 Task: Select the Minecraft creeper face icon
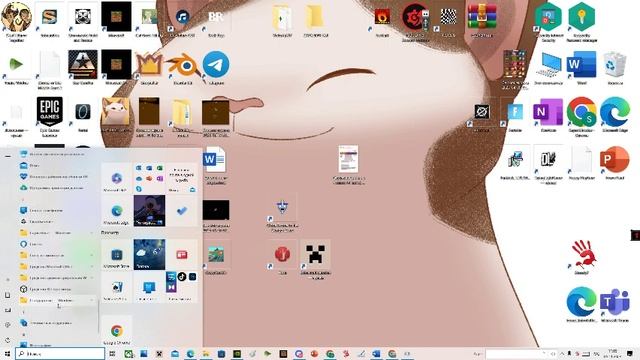(315, 254)
